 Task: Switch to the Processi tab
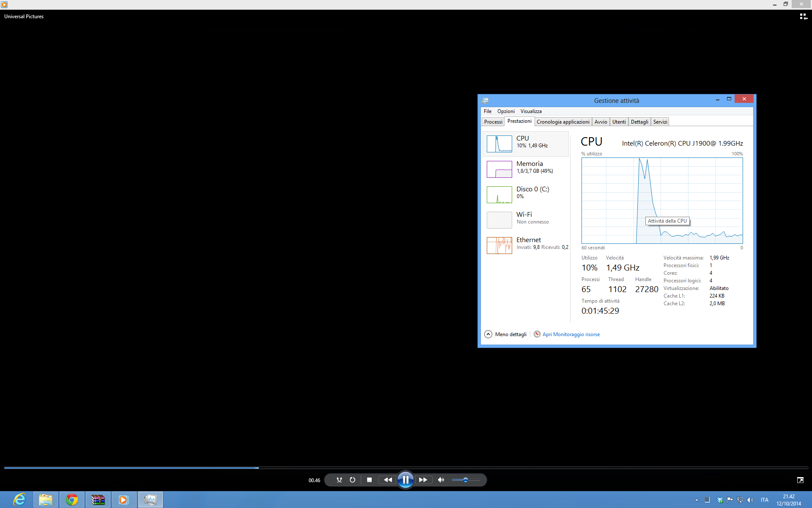(493, 122)
